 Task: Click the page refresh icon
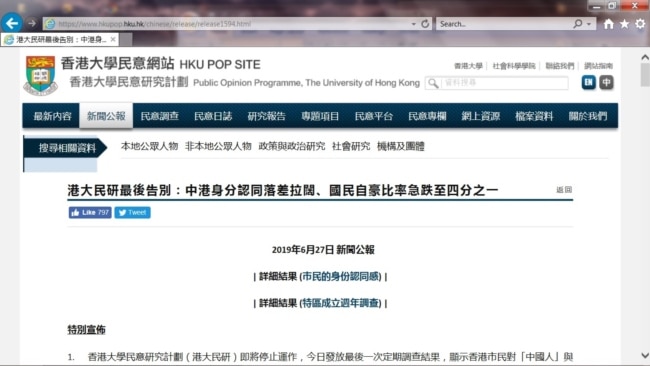425,24
